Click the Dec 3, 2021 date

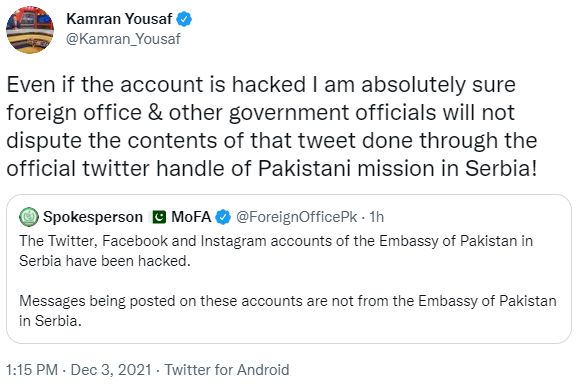111,370
